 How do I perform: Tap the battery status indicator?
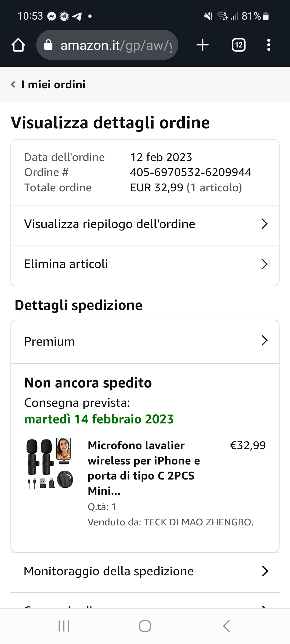(x=266, y=16)
